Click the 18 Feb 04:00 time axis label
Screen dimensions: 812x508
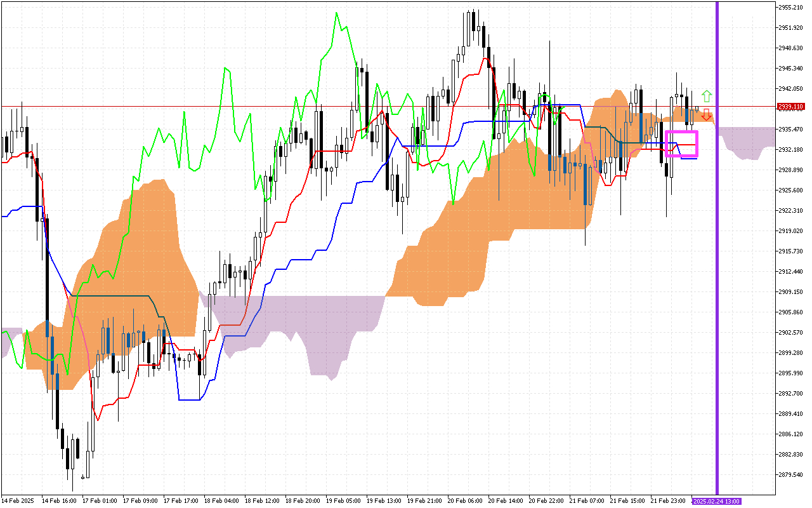pyautogui.click(x=223, y=501)
